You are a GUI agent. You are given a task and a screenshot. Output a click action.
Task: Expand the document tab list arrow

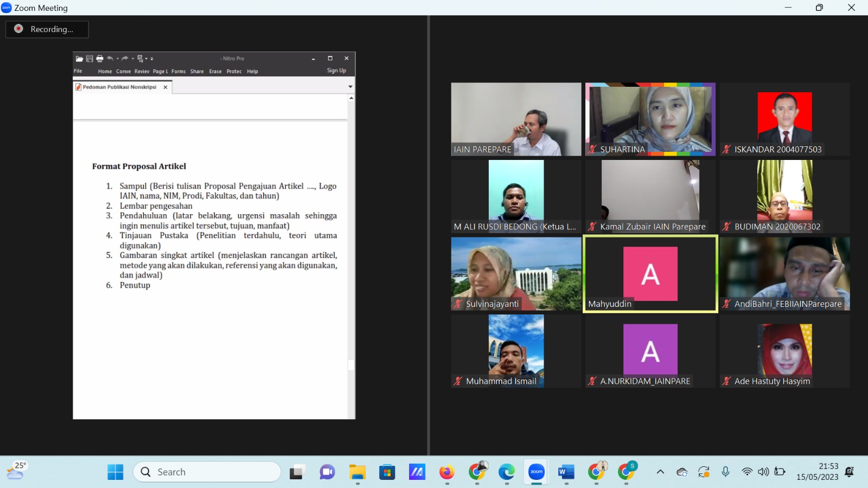pyautogui.click(x=350, y=87)
